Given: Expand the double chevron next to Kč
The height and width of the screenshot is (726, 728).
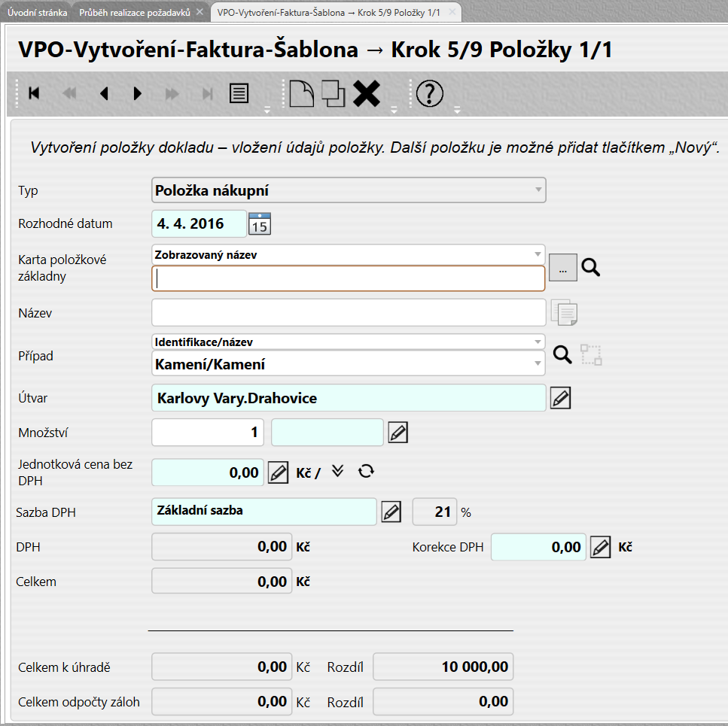Looking at the screenshot, I should click(337, 471).
